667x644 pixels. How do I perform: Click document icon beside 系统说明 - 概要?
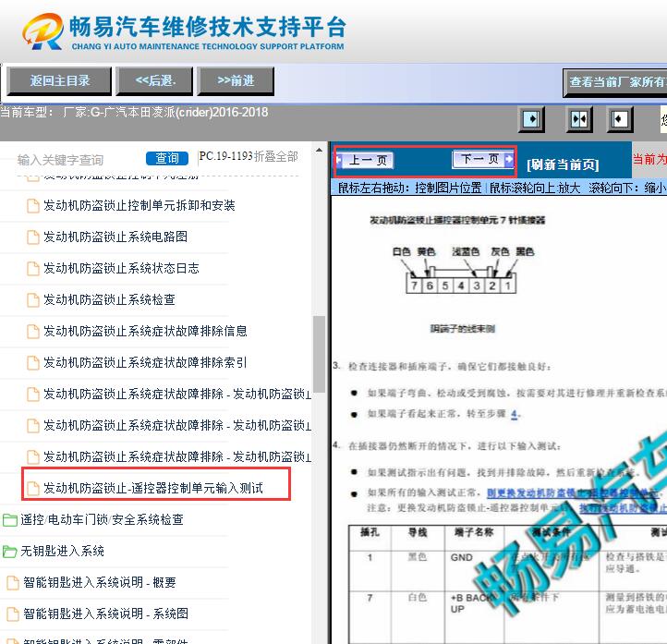click(13, 583)
